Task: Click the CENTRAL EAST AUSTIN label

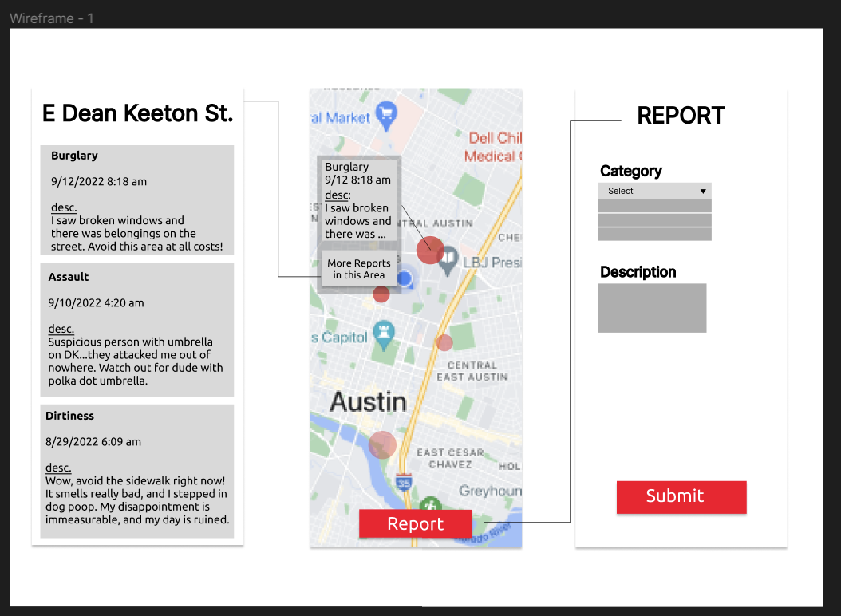Action: [472, 371]
